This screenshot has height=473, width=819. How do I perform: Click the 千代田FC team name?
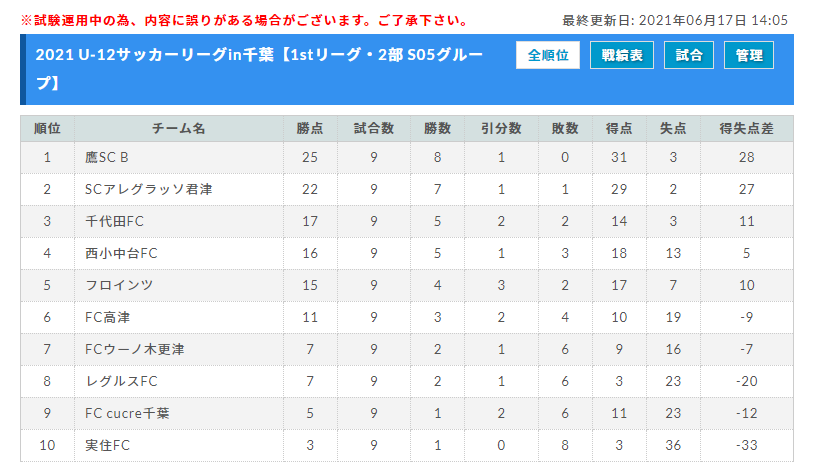click(x=114, y=221)
